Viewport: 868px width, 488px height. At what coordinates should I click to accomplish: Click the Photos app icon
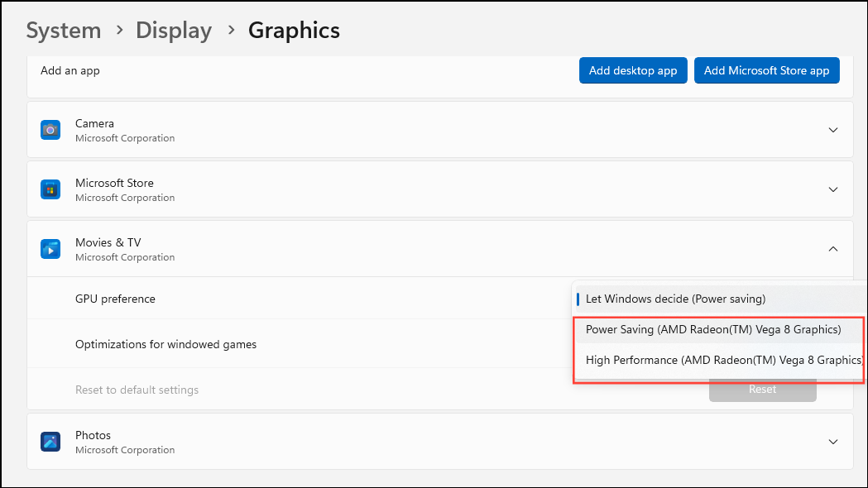click(50, 442)
